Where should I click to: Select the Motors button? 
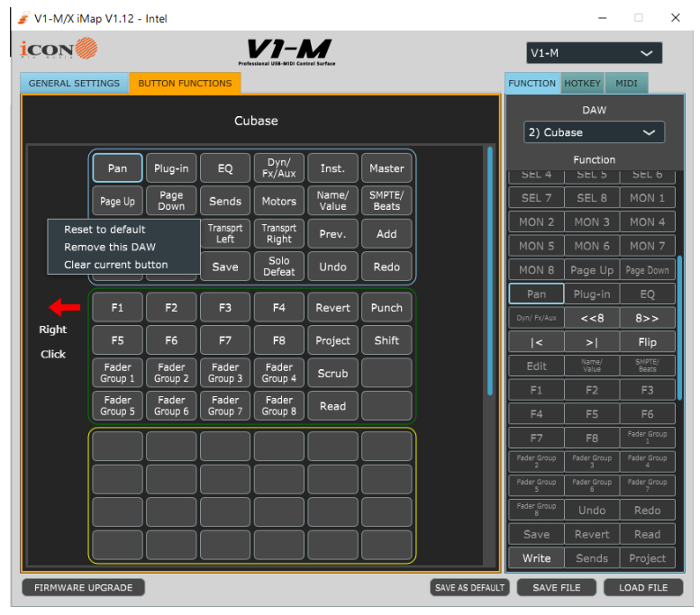click(279, 201)
